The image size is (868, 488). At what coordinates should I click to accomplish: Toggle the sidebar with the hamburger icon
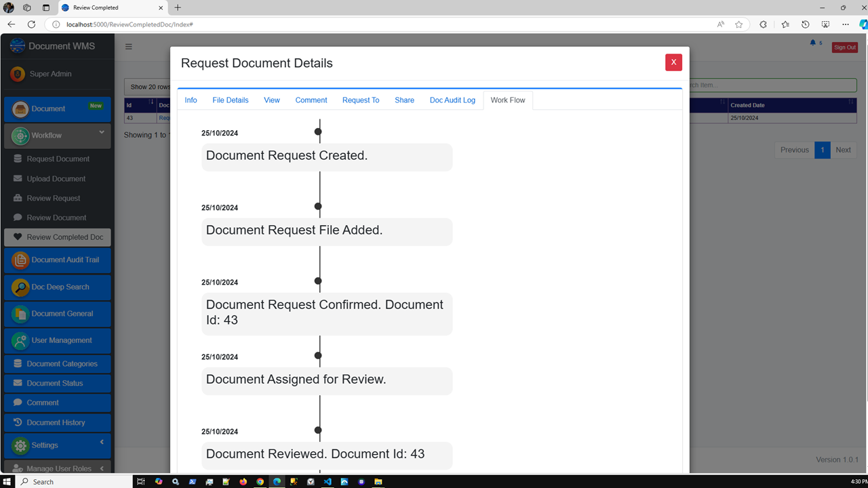128,47
